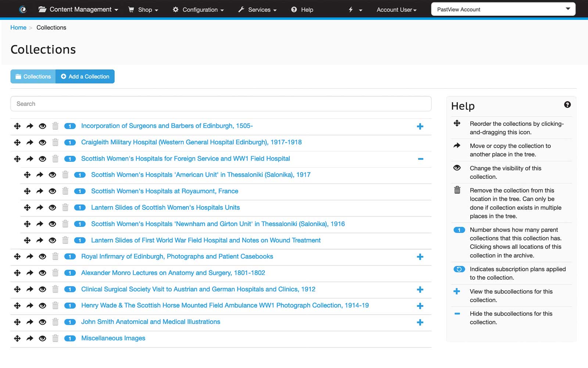
Task: Click the parent count badge on Scottish Women's Hospitals at Royaumont
Action: pos(80,192)
